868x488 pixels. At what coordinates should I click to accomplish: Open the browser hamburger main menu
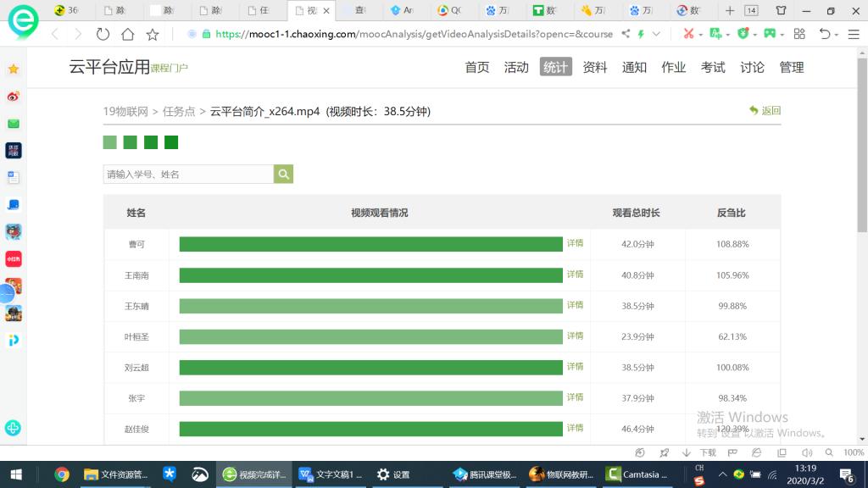(854, 35)
